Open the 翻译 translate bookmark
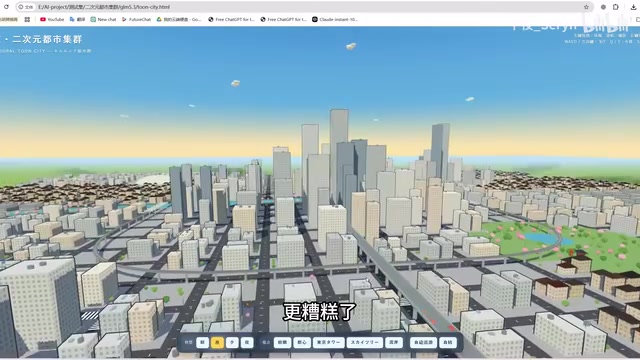 [78, 19]
